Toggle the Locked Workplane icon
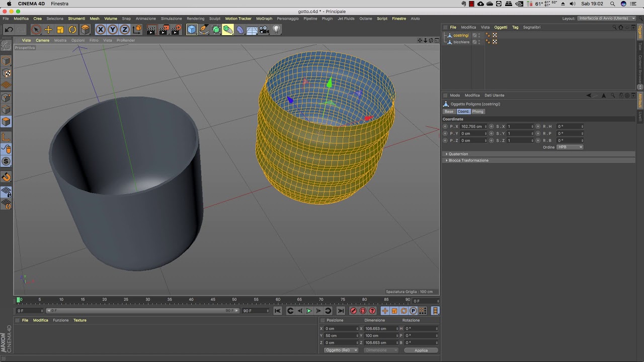This screenshot has width=644, height=362. coord(6,192)
